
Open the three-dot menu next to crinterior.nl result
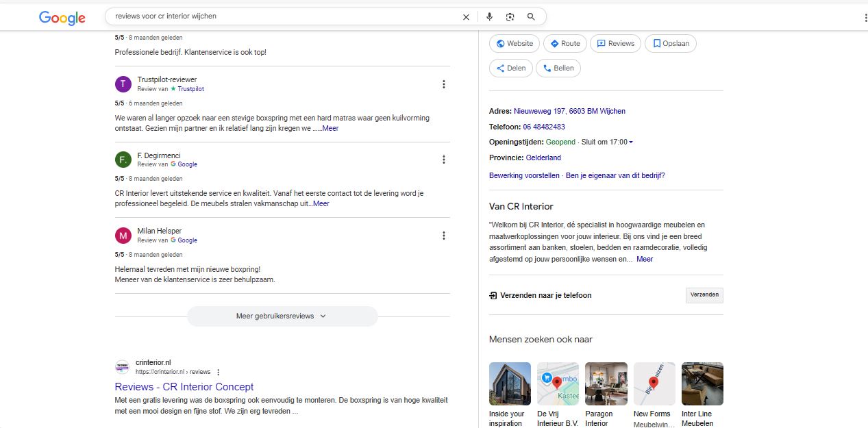[x=218, y=371]
